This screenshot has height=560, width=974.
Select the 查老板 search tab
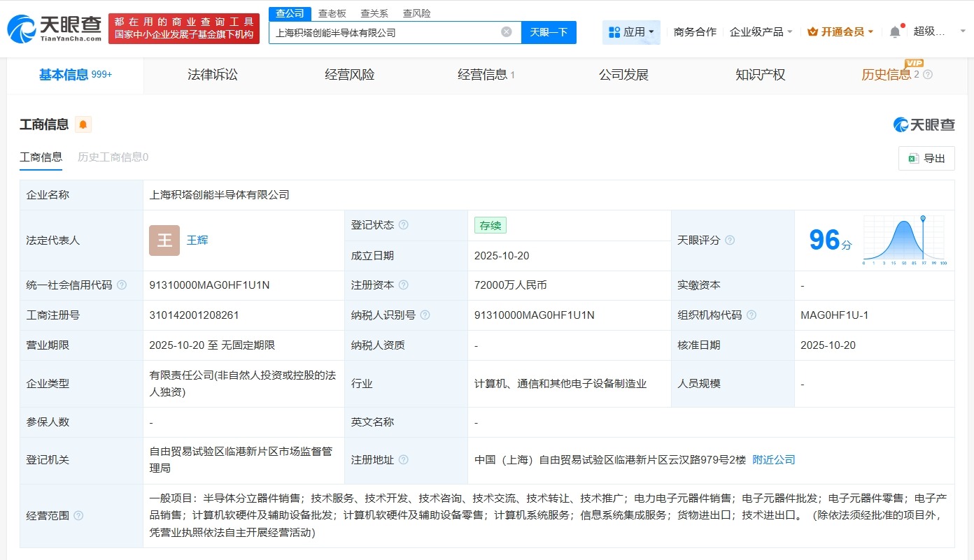[332, 13]
